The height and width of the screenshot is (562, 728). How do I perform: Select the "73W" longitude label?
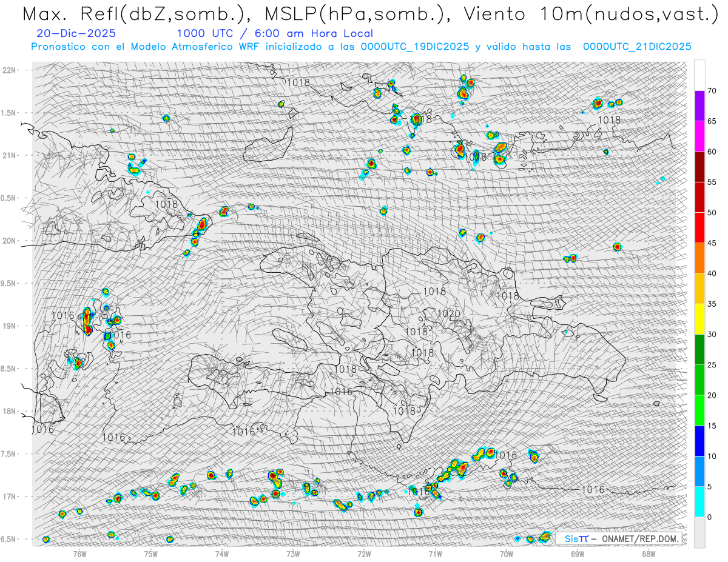[293, 553]
